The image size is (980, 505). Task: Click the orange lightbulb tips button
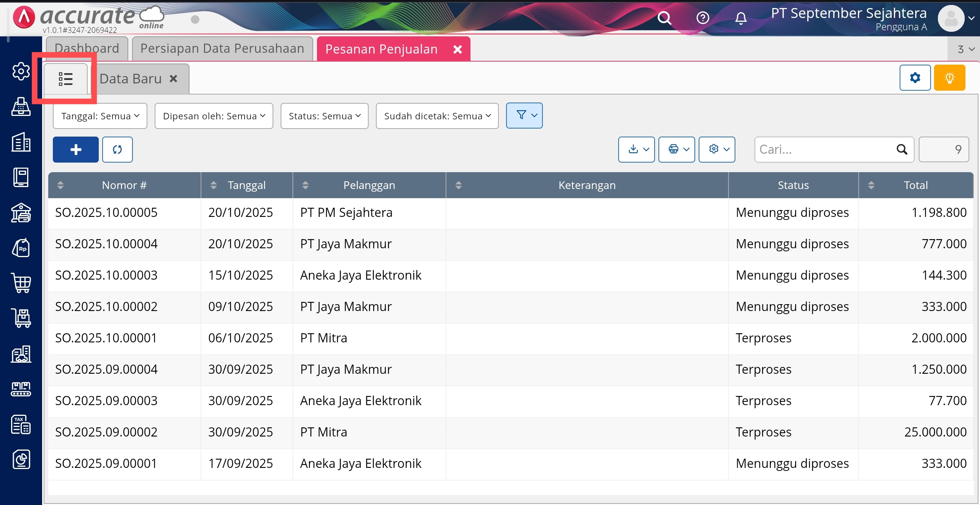click(949, 78)
